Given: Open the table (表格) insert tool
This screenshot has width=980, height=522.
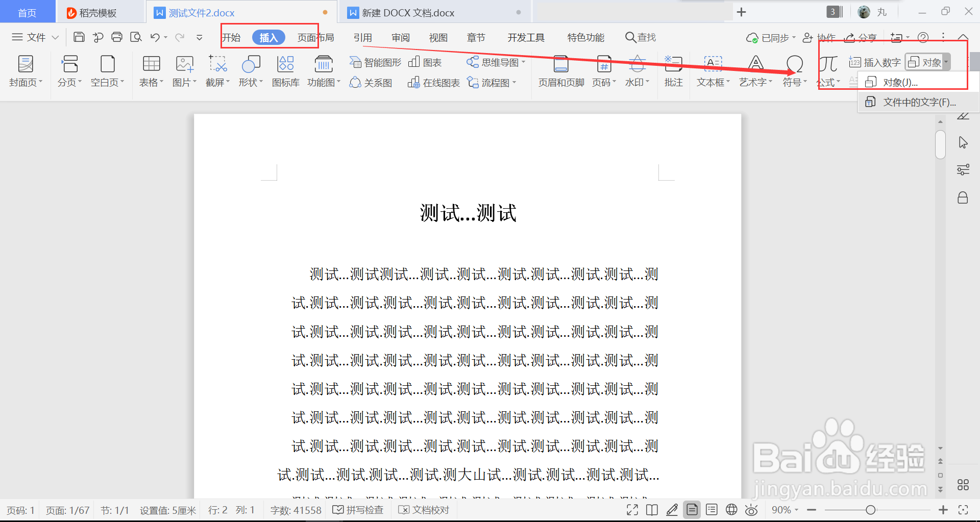Looking at the screenshot, I should (151, 71).
